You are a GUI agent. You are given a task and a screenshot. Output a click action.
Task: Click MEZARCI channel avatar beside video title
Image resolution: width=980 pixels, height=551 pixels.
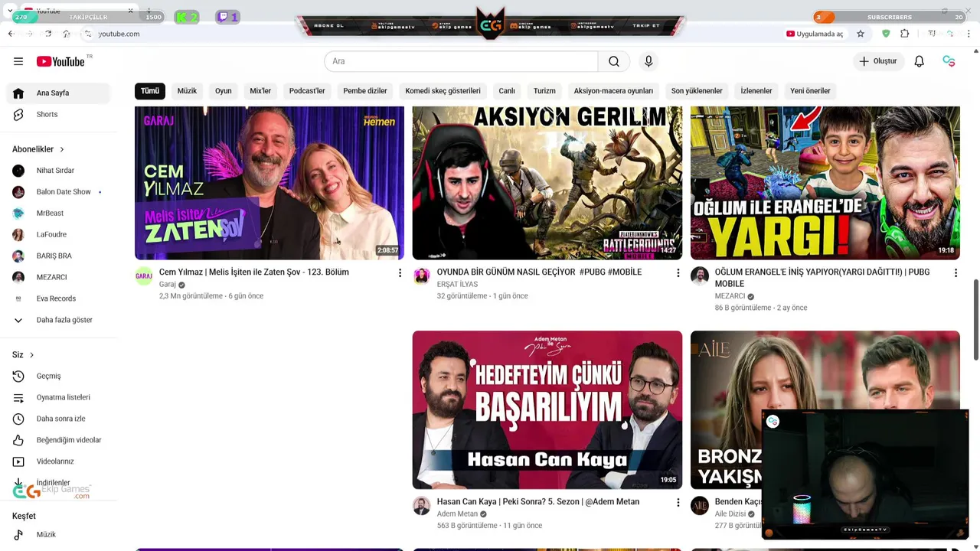click(x=700, y=276)
